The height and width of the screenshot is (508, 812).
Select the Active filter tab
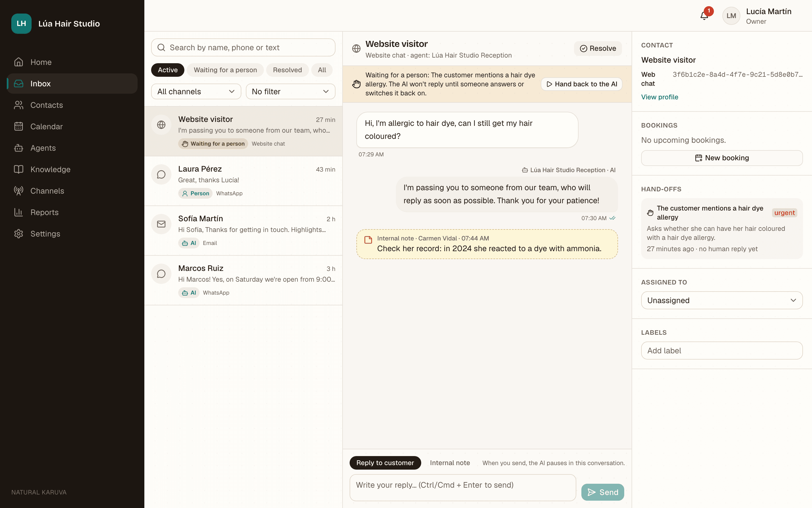point(168,70)
